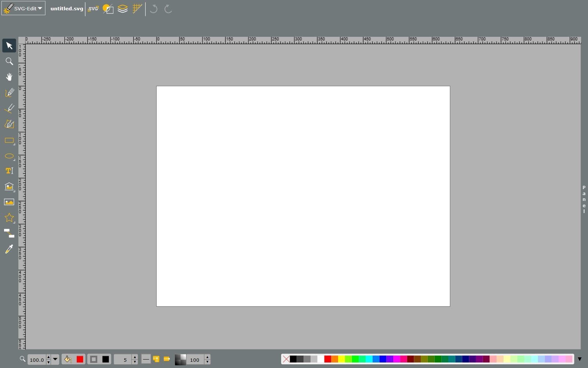Choose the Ellipse tool

[x=9, y=156]
